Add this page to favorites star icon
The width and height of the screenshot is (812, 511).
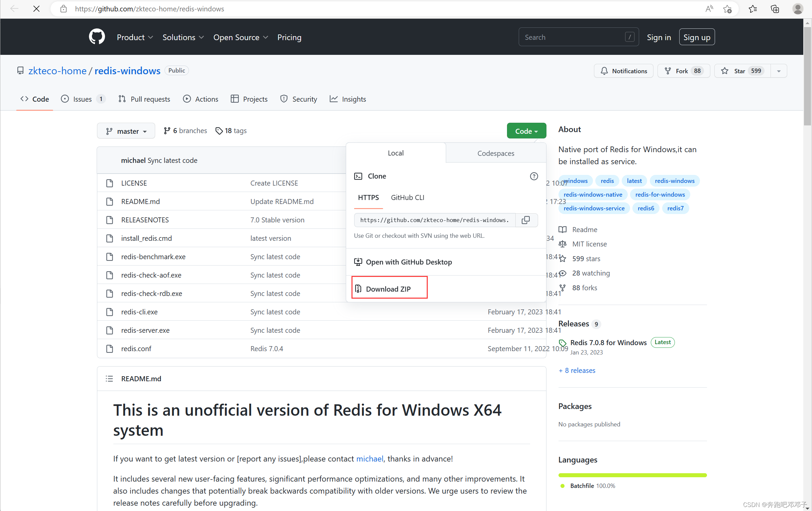(x=727, y=9)
